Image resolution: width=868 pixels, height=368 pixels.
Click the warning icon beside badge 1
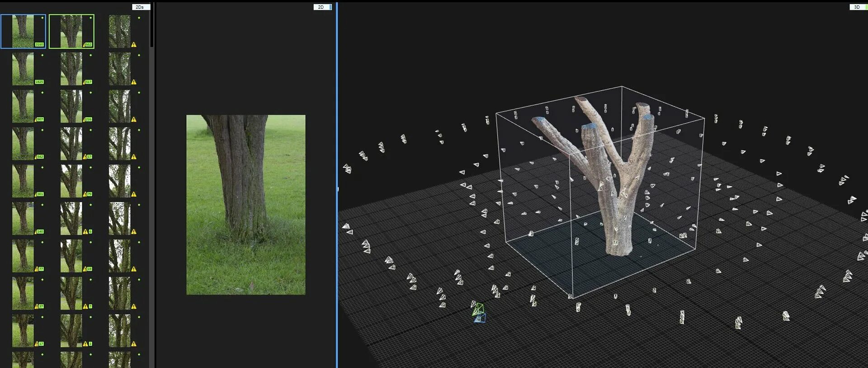coord(85,344)
